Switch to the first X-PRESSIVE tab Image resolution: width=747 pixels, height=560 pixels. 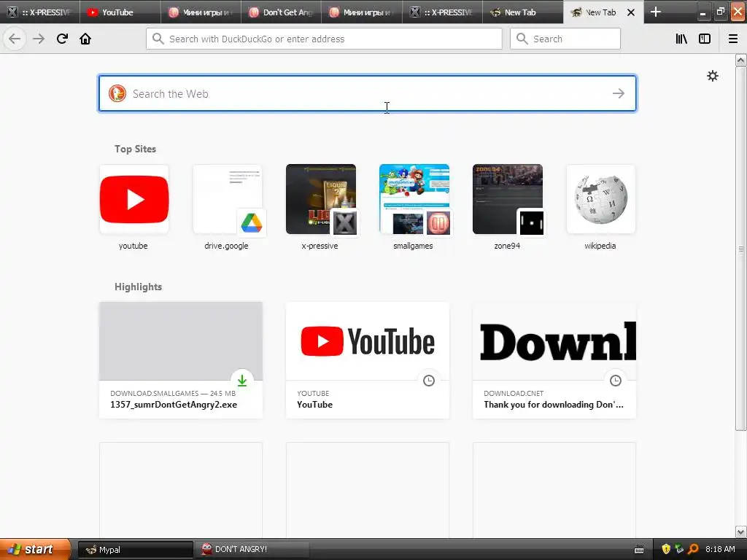(x=39, y=12)
